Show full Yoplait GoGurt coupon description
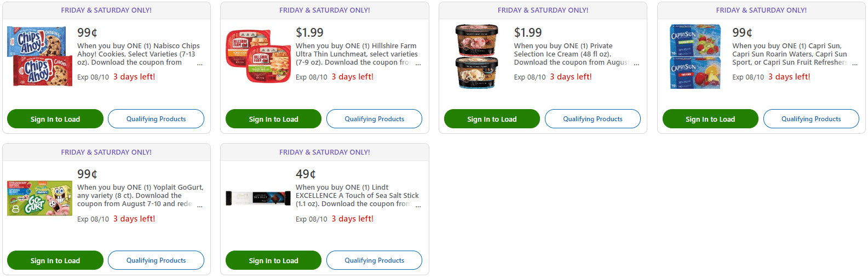Image resolution: width=868 pixels, height=278 pixels. [x=200, y=206]
